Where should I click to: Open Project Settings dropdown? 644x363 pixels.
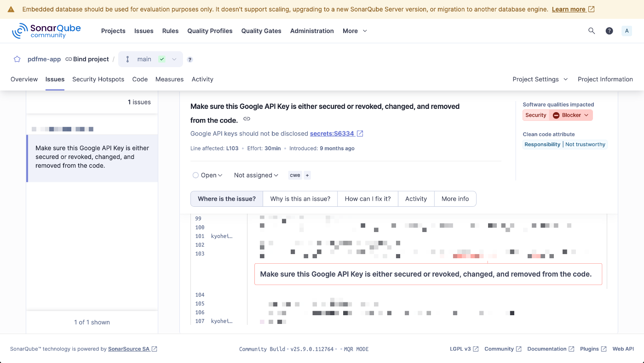click(540, 79)
